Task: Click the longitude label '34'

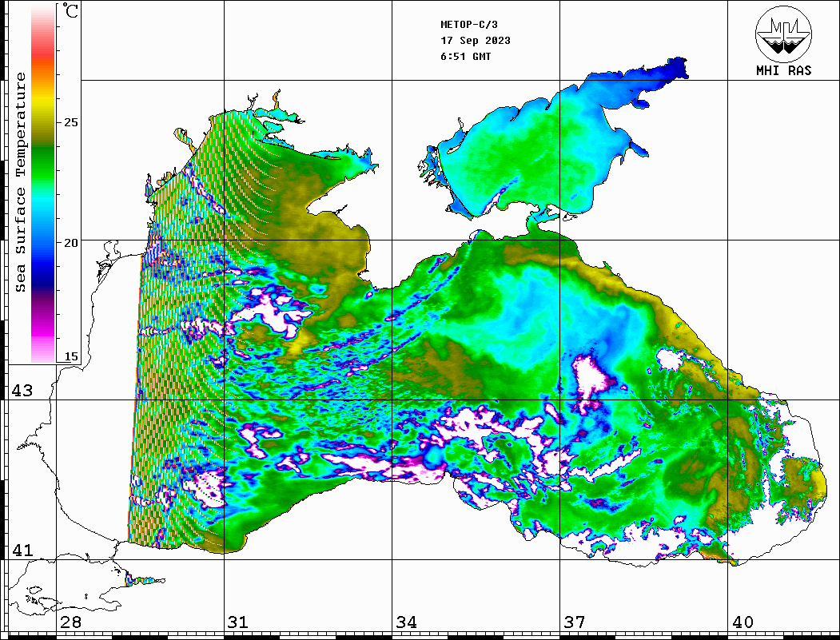Action: pyautogui.click(x=407, y=622)
